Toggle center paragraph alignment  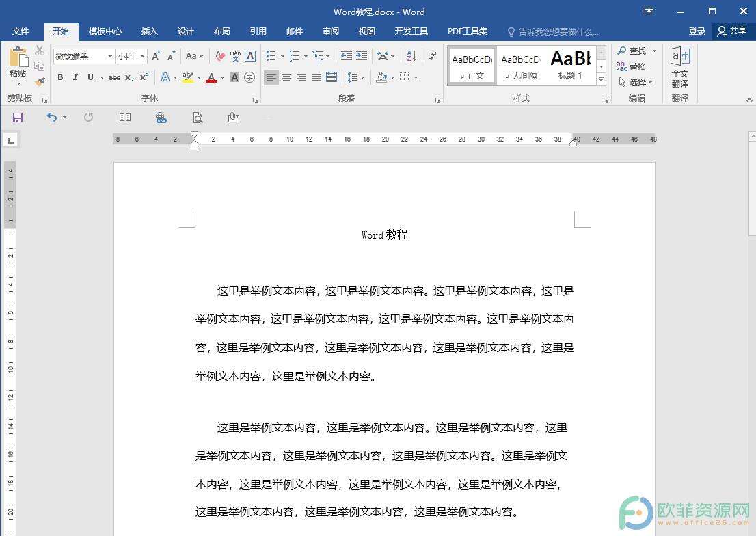click(286, 77)
